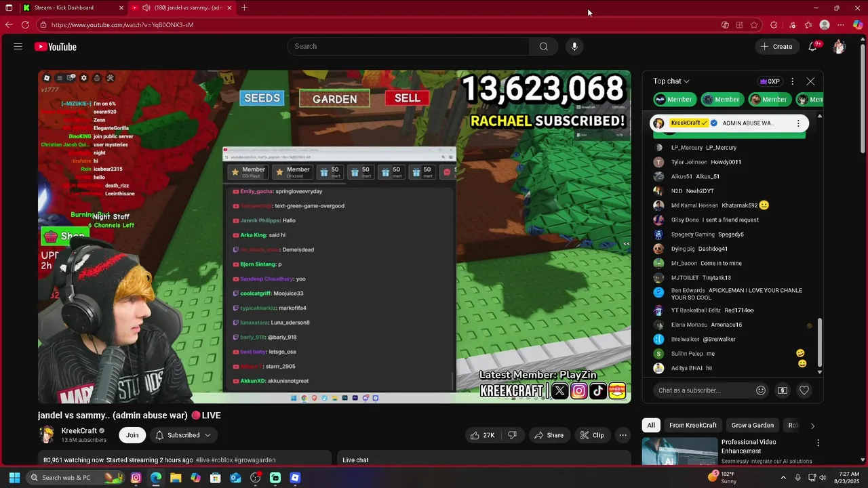
Task: Open the Professional Video Enhancement ad thumbnail
Action: pos(679,452)
